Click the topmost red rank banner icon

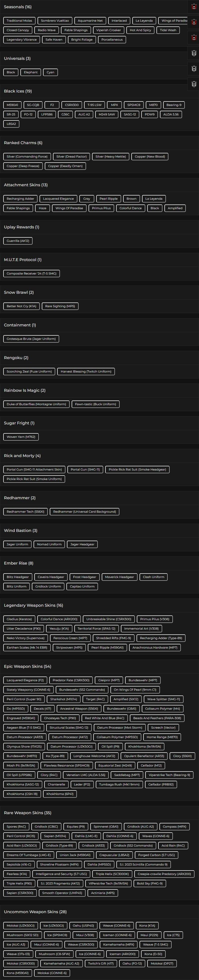[194, 7]
